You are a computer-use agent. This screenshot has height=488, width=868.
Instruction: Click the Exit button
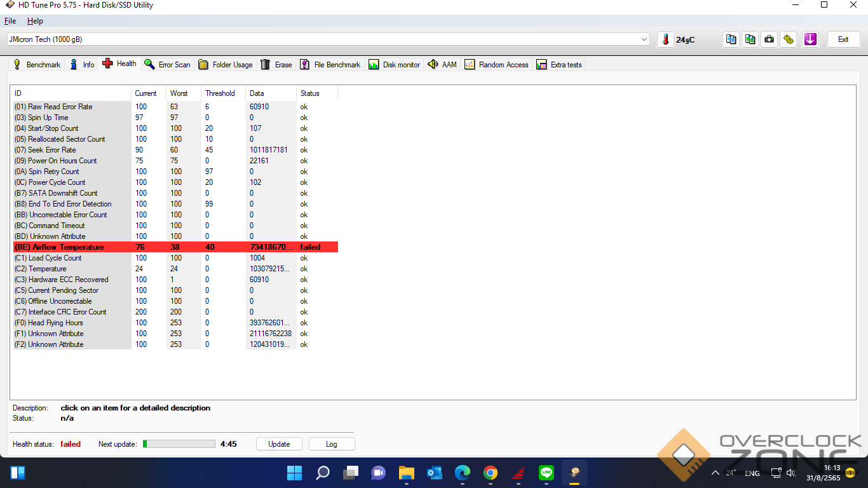click(843, 39)
